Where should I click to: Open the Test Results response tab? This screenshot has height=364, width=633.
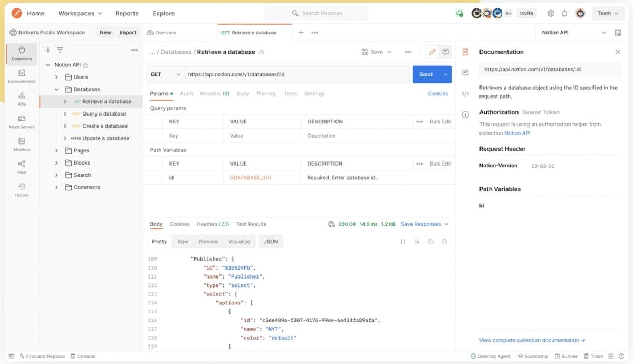pos(251,224)
